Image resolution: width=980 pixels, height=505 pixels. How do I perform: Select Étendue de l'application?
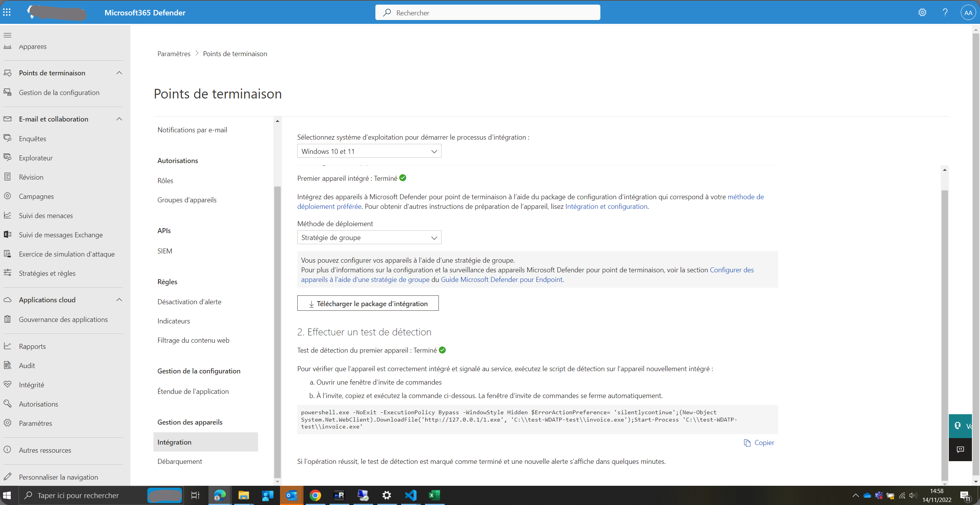click(193, 391)
